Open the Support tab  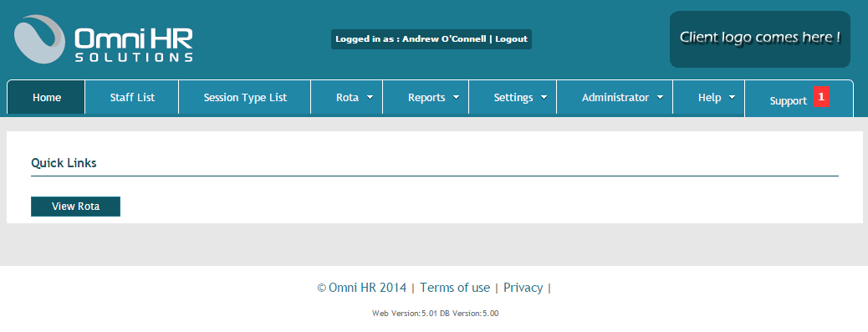799,99
